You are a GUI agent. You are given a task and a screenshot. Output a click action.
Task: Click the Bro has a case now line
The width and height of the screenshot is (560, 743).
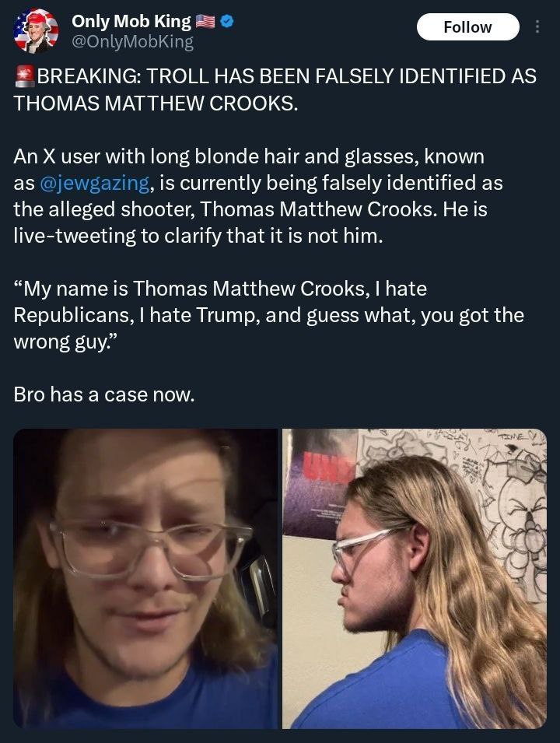pos(104,394)
